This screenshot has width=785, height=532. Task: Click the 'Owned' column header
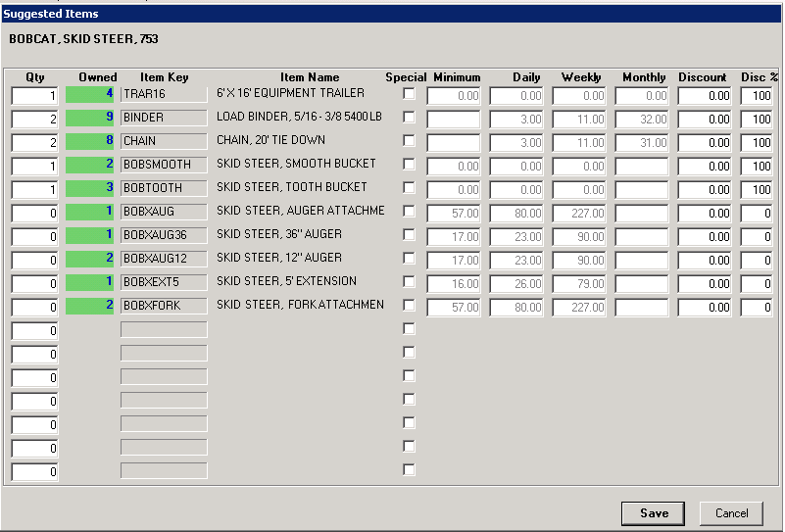[x=98, y=77]
